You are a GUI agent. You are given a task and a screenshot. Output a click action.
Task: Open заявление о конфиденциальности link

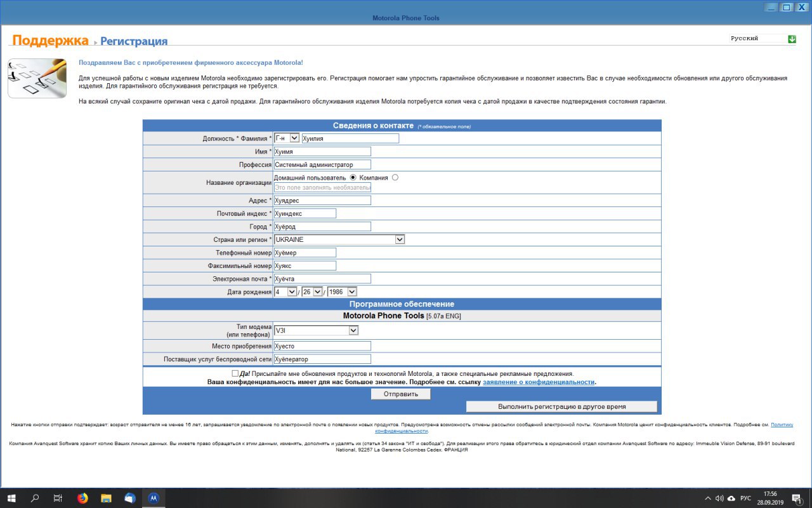coord(539,382)
